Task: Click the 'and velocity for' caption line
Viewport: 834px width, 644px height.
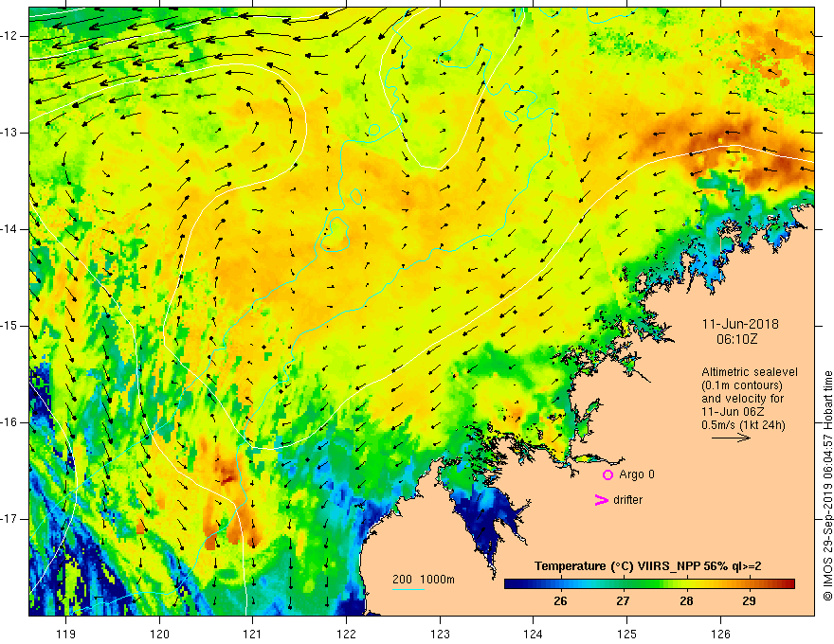Action: click(742, 399)
